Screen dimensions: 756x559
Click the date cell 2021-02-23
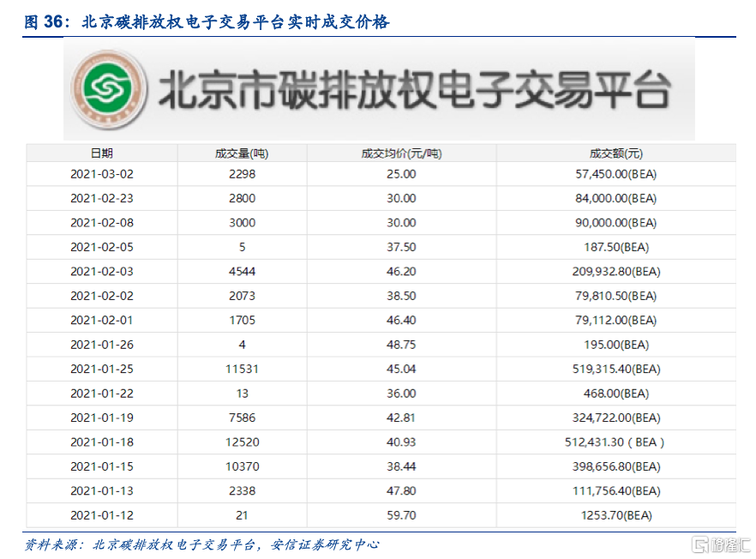pyautogui.click(x=102, y=198)
